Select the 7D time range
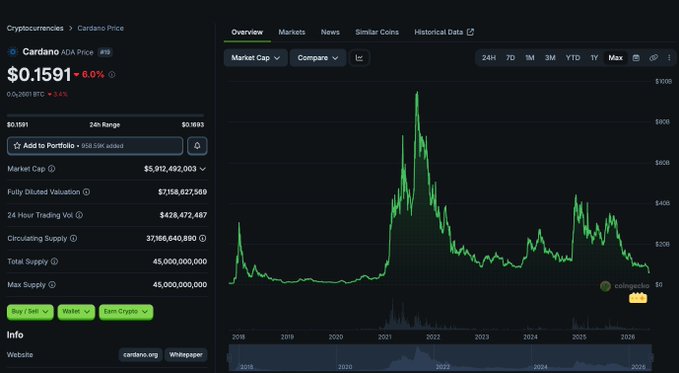 pos(511,58)
